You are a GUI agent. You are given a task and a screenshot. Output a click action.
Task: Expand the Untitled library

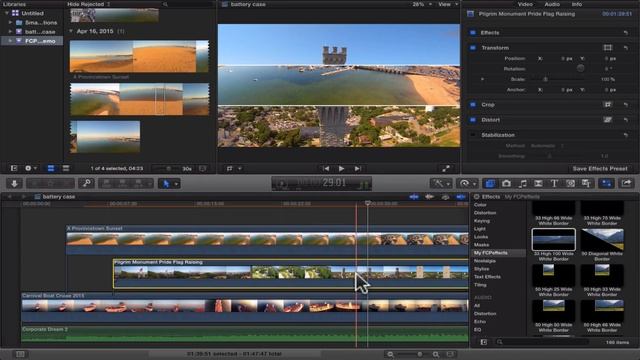[7, 13]
